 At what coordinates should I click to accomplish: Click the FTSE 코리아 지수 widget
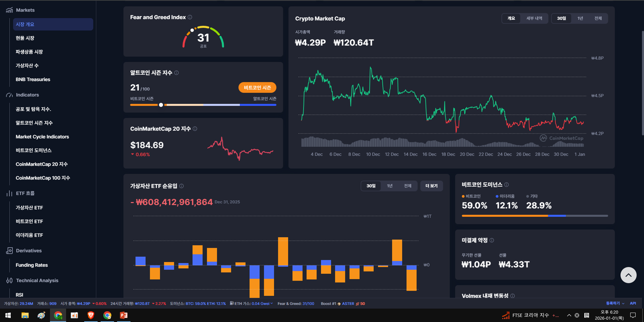coord(531,315)
